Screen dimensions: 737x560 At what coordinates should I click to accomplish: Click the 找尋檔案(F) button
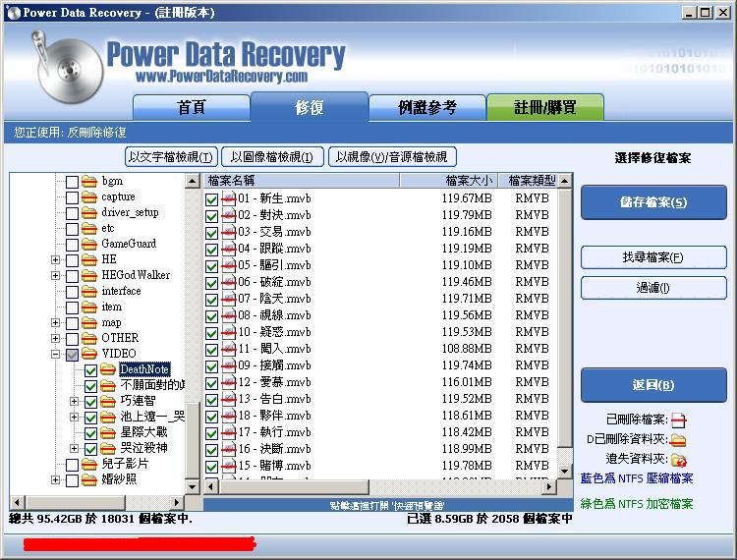pos(653,257)
